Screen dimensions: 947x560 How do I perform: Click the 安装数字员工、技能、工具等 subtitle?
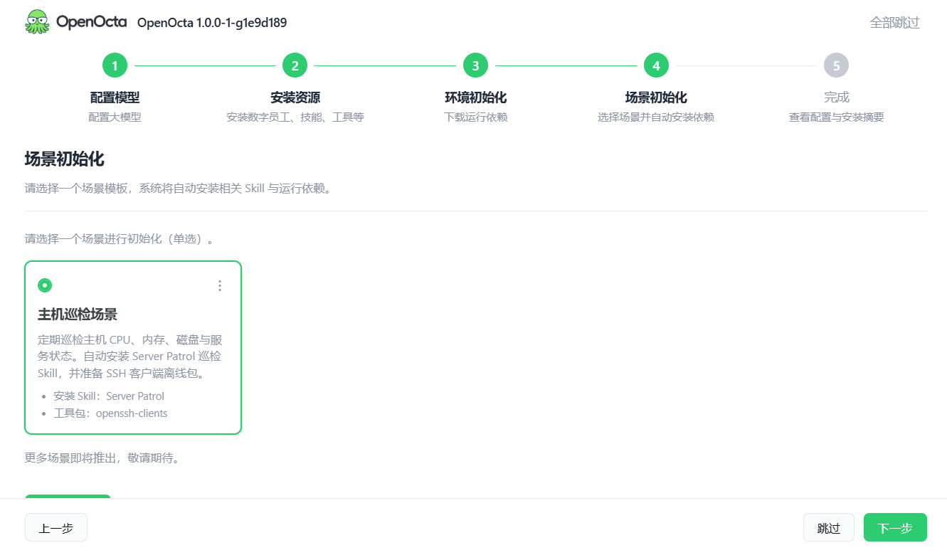[295, 117]
